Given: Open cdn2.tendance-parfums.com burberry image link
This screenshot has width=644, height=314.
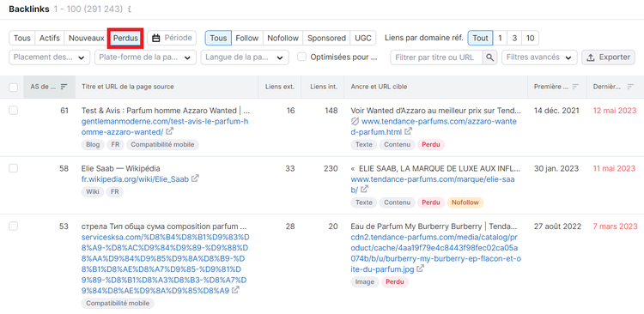Looking at the screenshot, I should (x=435, y=253).
